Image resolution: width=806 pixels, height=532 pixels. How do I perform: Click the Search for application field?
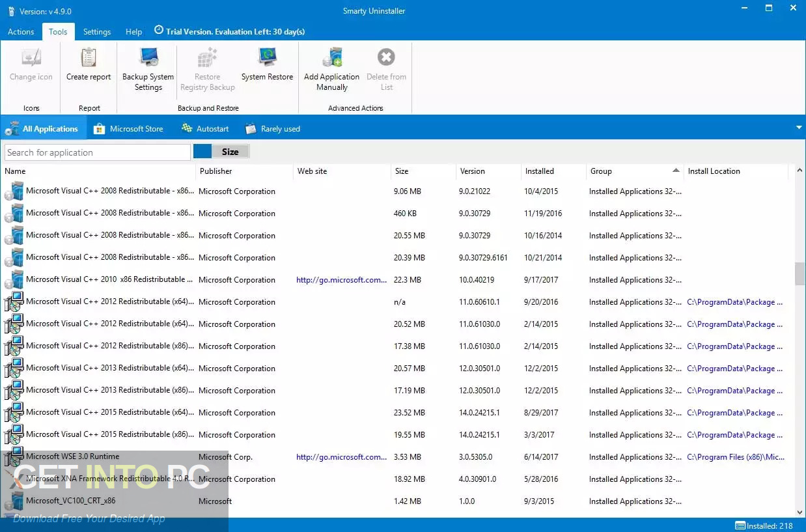(x=98, y=152)
